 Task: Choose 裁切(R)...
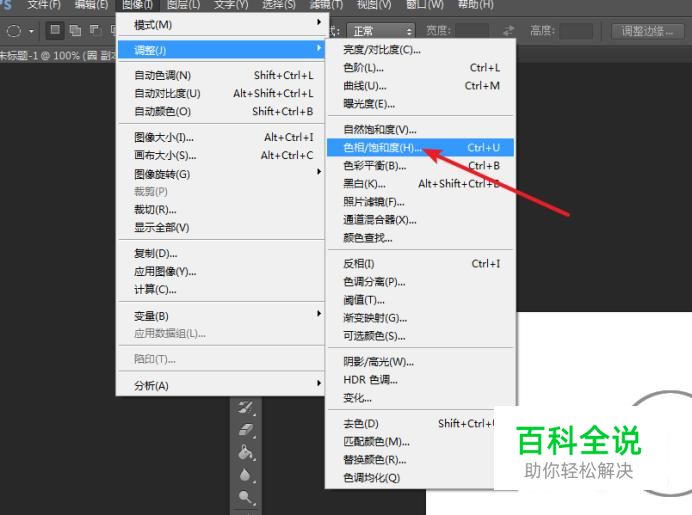tap(222, 209)
